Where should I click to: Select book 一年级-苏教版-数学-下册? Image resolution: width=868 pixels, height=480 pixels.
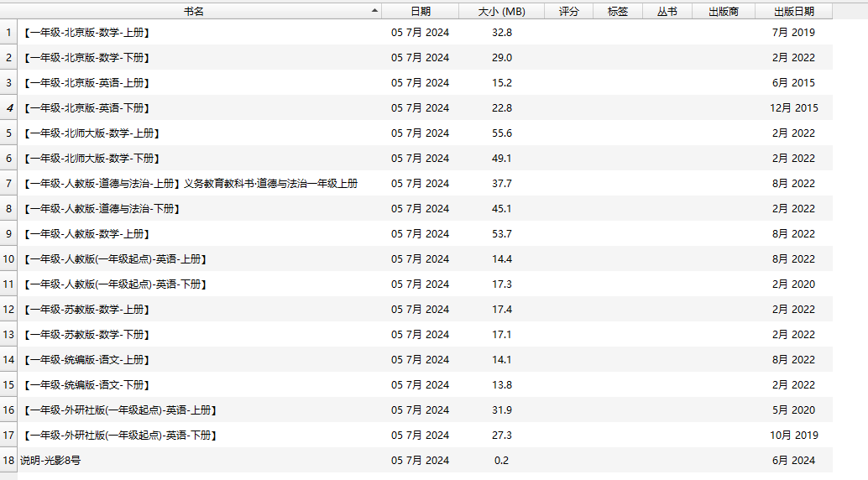click(x=86, y=335)
